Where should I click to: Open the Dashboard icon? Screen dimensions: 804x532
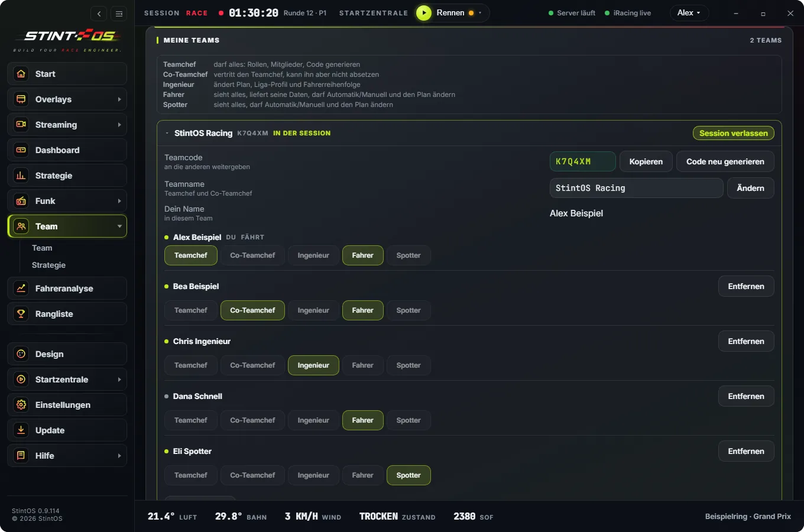pyautogui.click(x=21, y=150)
